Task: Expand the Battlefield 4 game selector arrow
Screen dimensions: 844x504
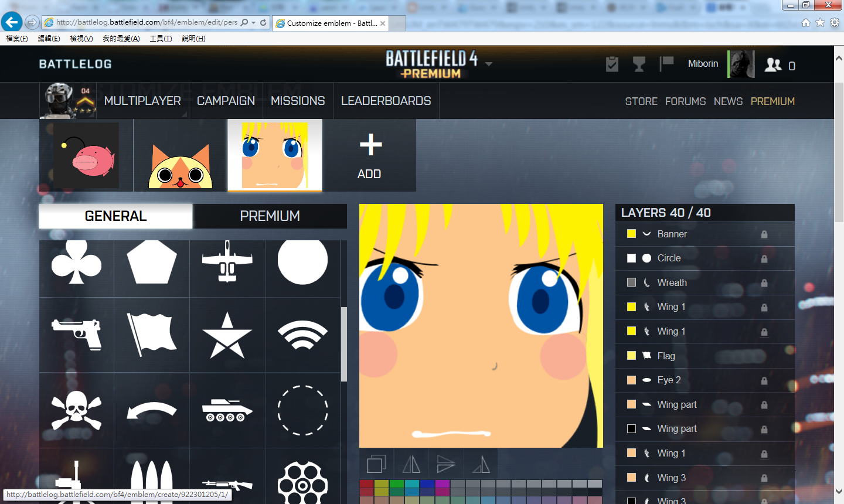Action: pos(489,64)
